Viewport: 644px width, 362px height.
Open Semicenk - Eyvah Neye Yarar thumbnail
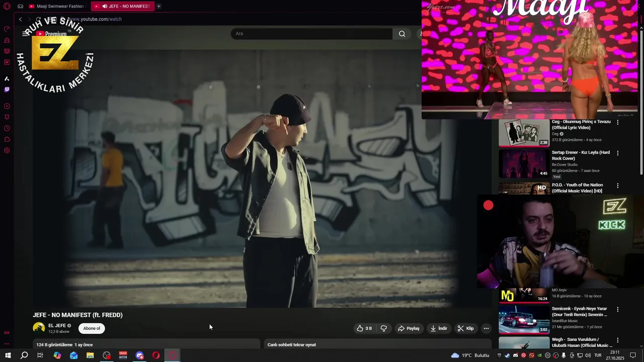point(524,320)
